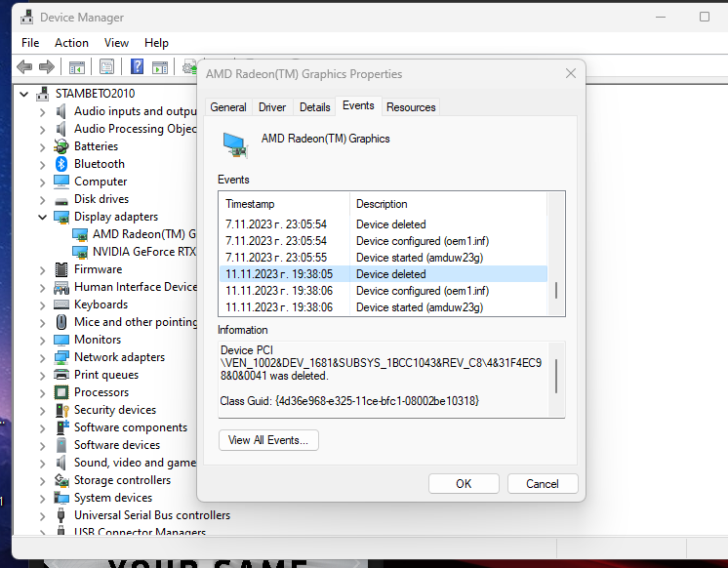
Task: Expand the Software devices category
Action: pyautogui.click(x=42, y=446)
